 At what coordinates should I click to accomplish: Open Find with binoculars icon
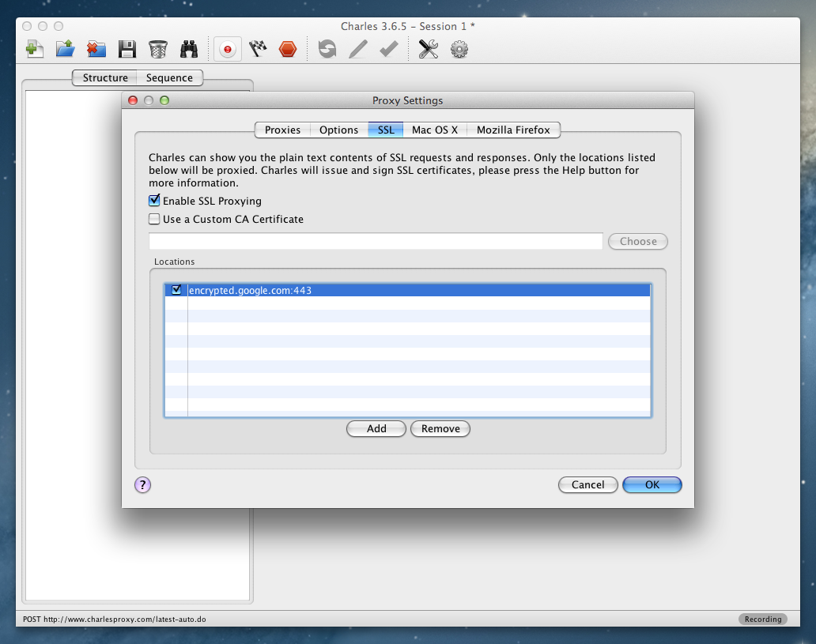coord(189,50)
